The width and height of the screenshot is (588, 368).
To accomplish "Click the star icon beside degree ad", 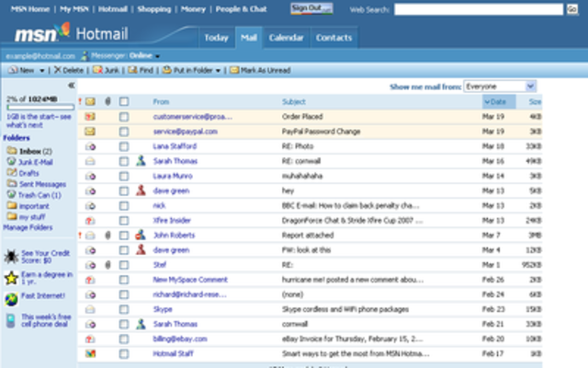I will pos(11,278).
